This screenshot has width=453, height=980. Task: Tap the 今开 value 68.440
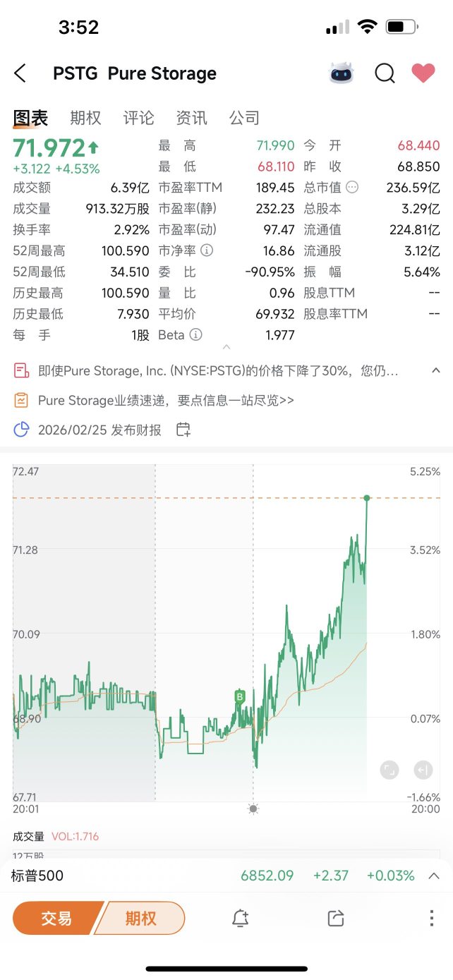tap(418, 145)
